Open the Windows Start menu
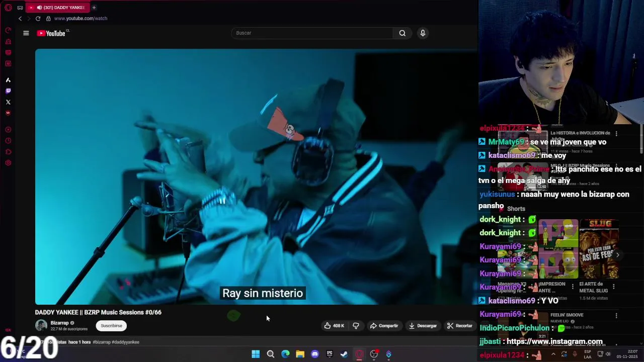The width and height of the screenshot is (644, 362). pos(256,354)
